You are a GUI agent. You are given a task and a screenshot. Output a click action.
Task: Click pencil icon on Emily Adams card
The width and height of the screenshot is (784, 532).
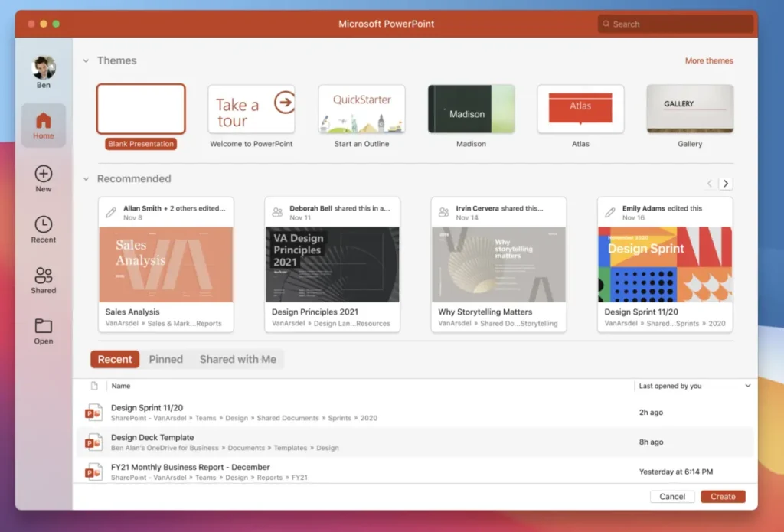610,213
